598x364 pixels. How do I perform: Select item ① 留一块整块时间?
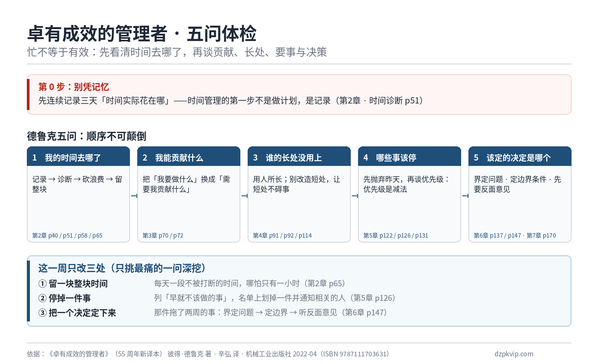(x=73, y=284)
